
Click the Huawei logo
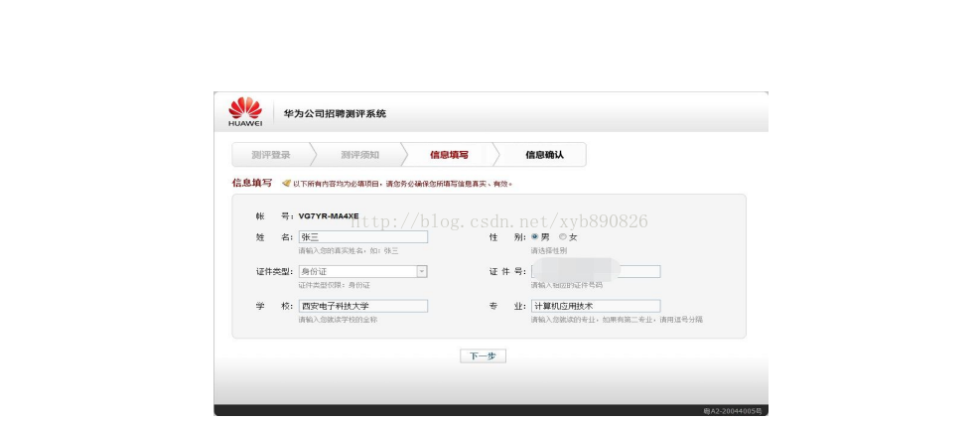click(x=245, y=112)
